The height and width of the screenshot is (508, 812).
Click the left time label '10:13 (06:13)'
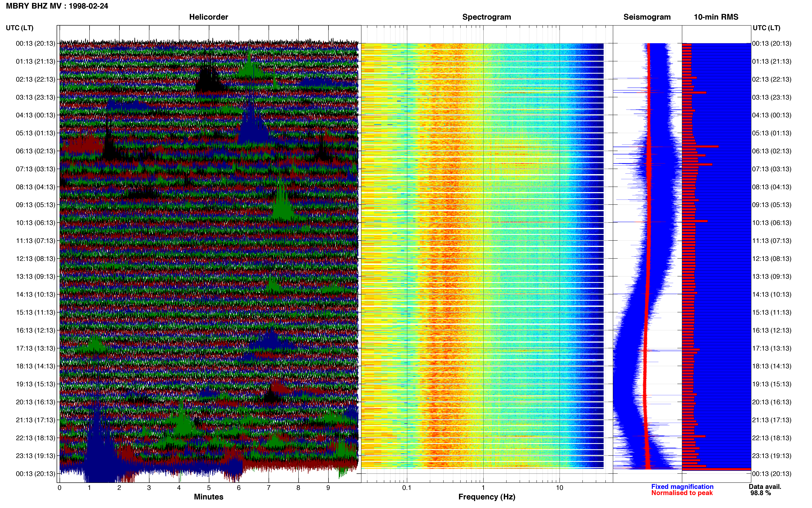(x=36, y=223)
